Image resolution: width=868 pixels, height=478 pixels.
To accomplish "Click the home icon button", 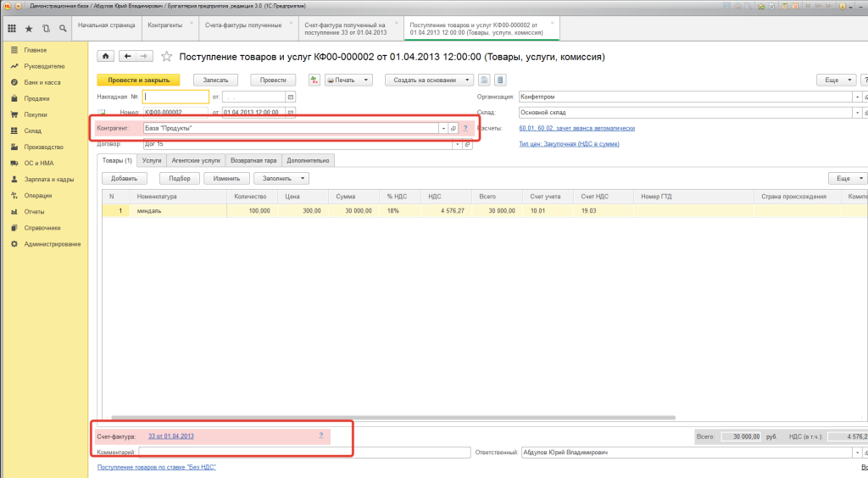I will pos(105,56).
